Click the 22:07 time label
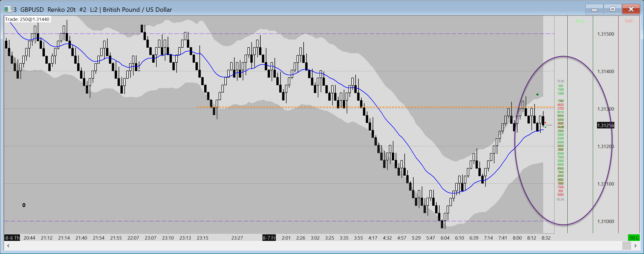Screen dimensions: 644x254 coord(133,238)
